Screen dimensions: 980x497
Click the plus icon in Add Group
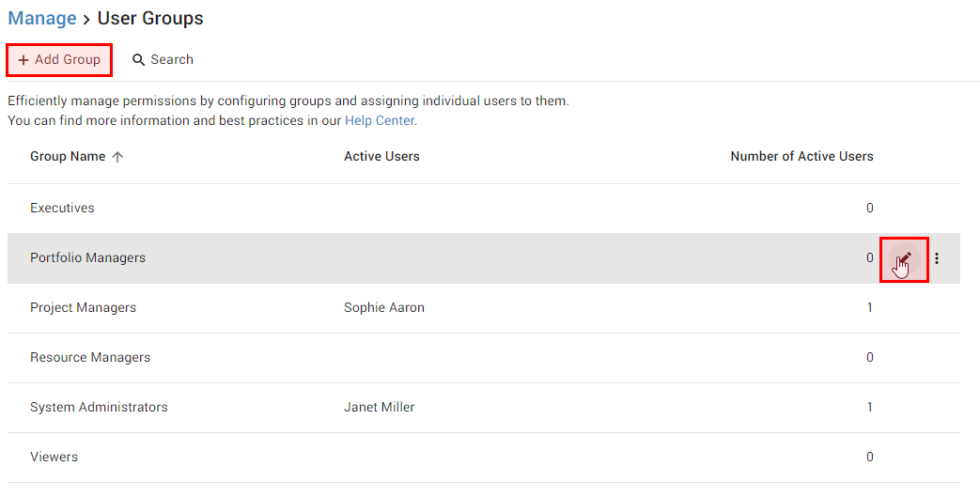(23, 60)
